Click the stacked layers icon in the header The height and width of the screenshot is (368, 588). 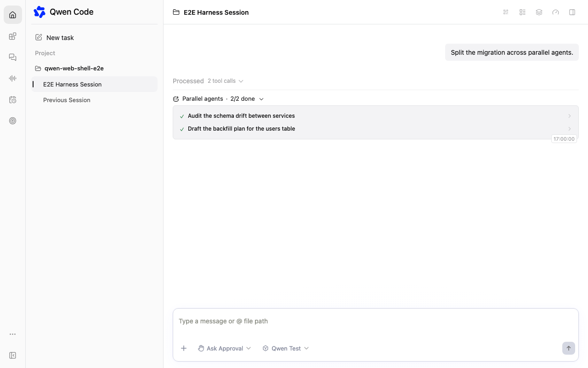[x=539, y=12]
